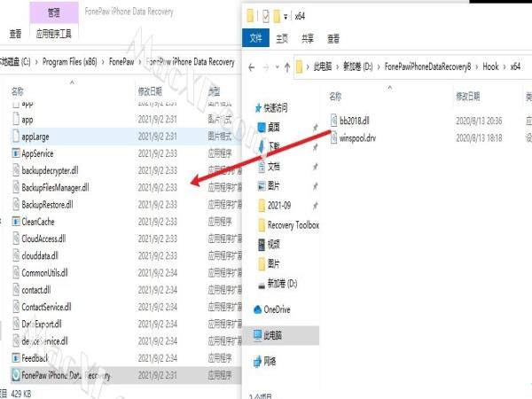Click the properties checkmark icon in title bar
The width and height of the screenshot is (532, 399).
click(x=266, y=16)
